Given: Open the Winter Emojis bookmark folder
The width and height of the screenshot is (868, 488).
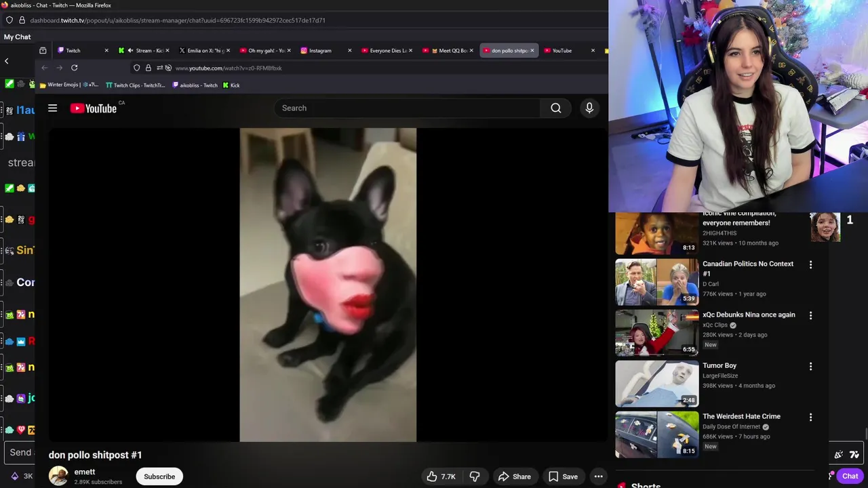Looking at the screenshot, I should [69, 85].
